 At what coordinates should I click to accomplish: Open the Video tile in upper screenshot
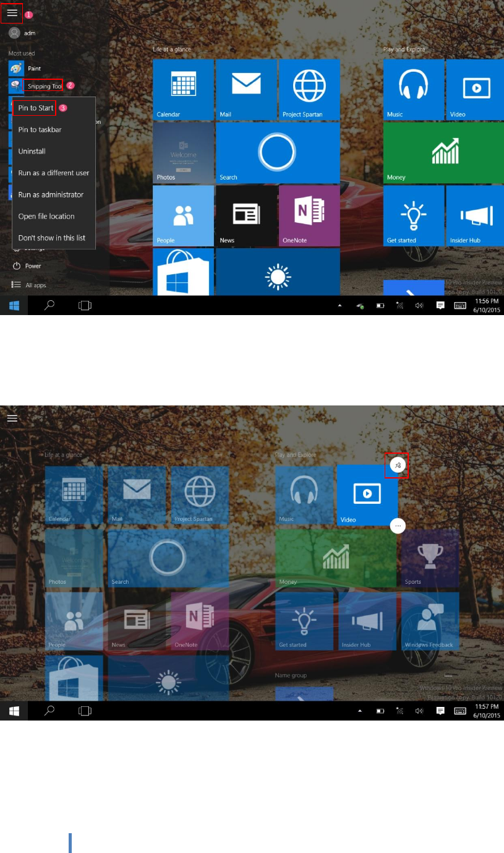[475, 89]
